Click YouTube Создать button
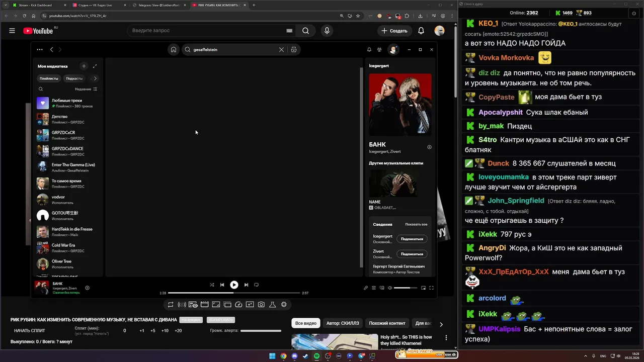Viewport: 644px width, 362px height. pyautogui.click(x=394, y=31)
